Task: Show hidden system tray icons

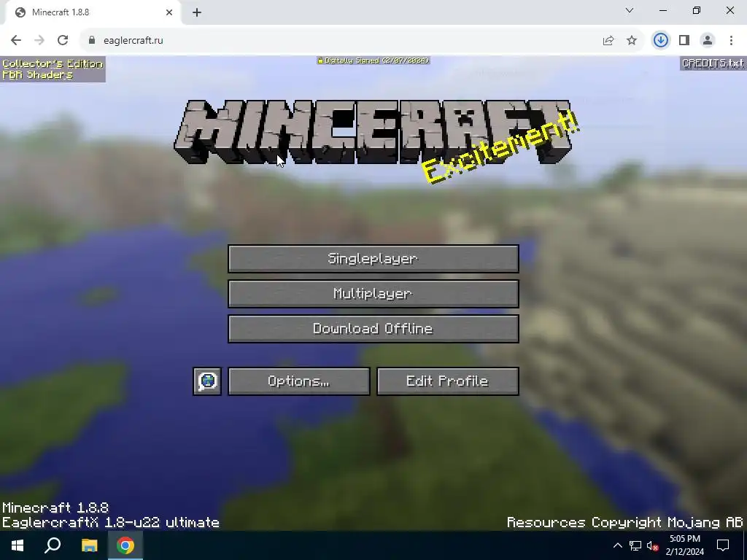Action: (x=617, y=545)
